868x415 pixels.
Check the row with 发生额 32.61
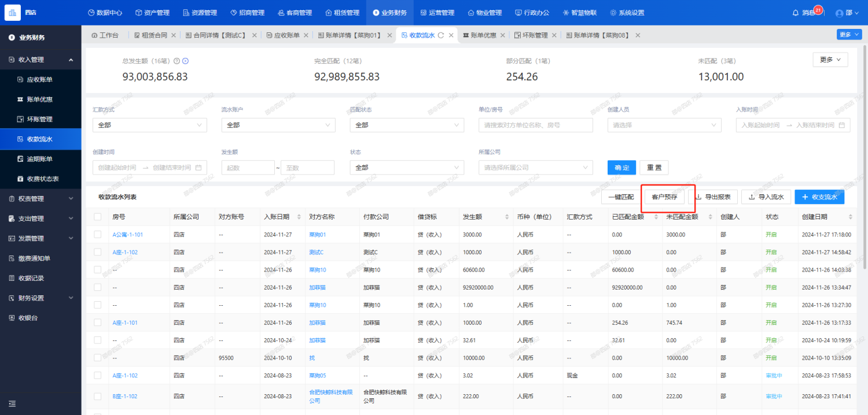(98, 340)
